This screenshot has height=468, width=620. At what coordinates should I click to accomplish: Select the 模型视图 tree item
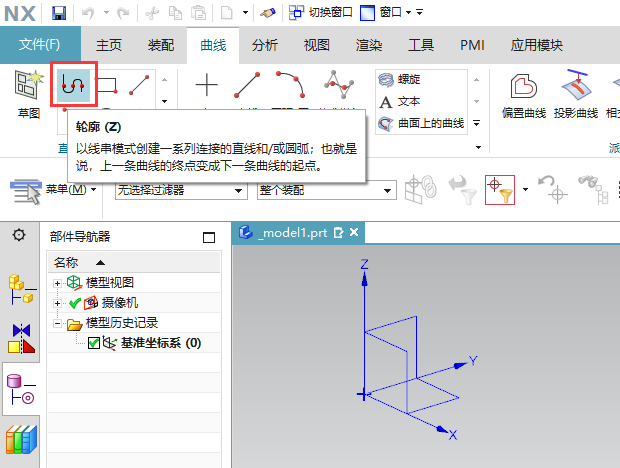[110, 283]
